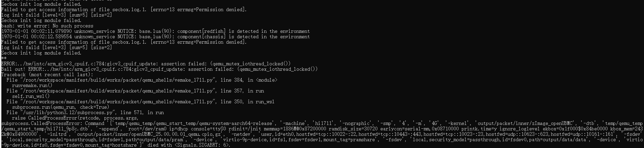Click the 'Bail out! ERROR' line

click(159, 69)
